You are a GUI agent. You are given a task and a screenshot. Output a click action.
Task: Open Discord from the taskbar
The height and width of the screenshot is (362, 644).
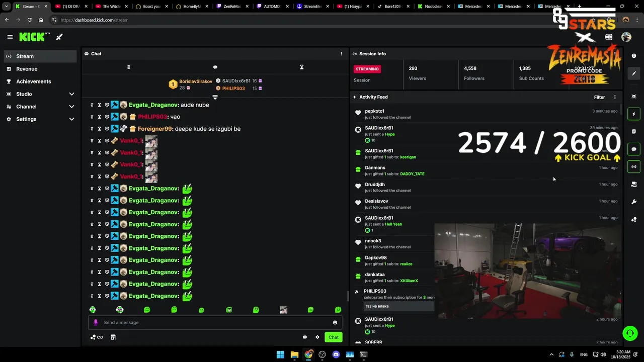pyautogui.click(x=336, y=354)
